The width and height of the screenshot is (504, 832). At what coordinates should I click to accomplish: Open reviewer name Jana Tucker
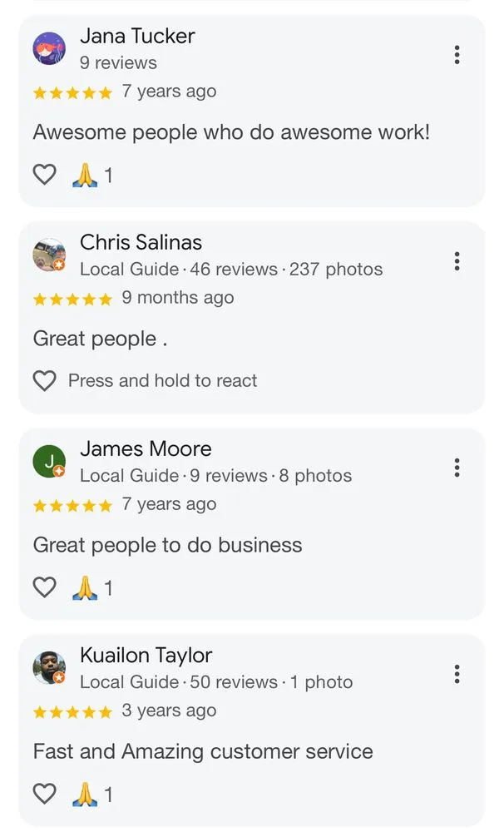[137, 36]
